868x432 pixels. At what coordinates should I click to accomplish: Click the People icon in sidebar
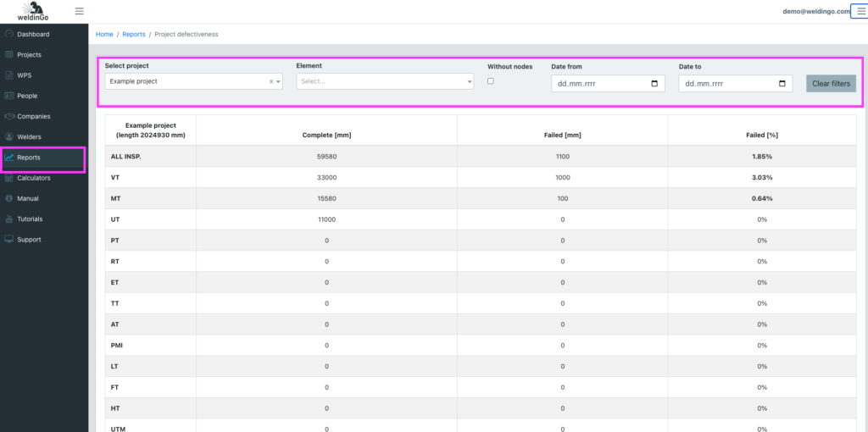click(9, 96)
